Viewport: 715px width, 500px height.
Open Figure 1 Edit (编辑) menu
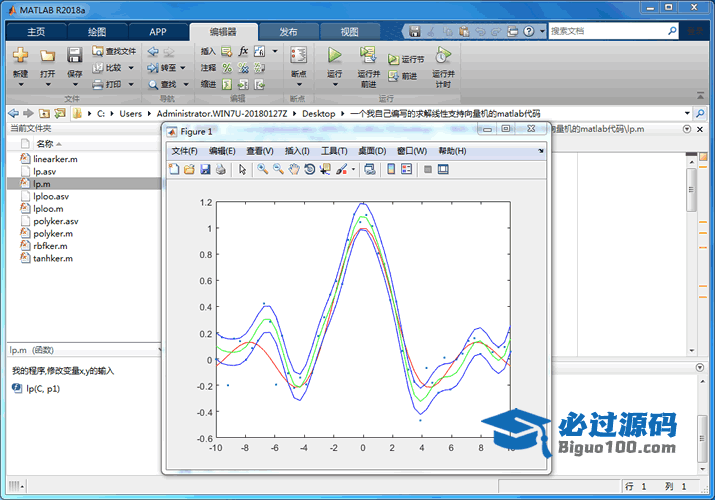pyautogui.click(x=222, y=151)
